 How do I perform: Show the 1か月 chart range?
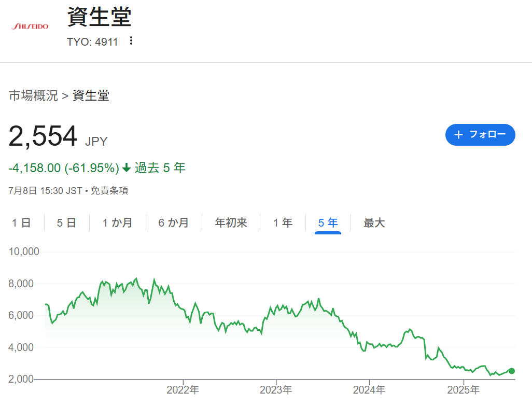click(117, 223)
